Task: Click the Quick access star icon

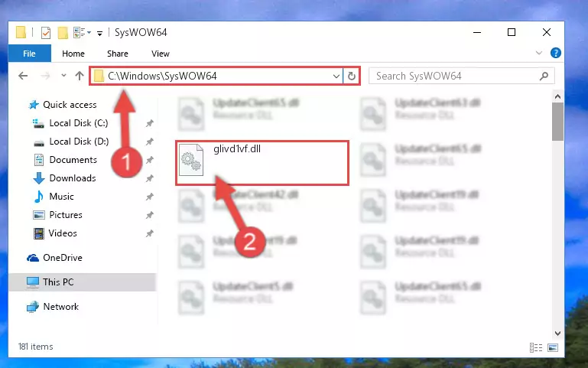Action: [34, 105]
